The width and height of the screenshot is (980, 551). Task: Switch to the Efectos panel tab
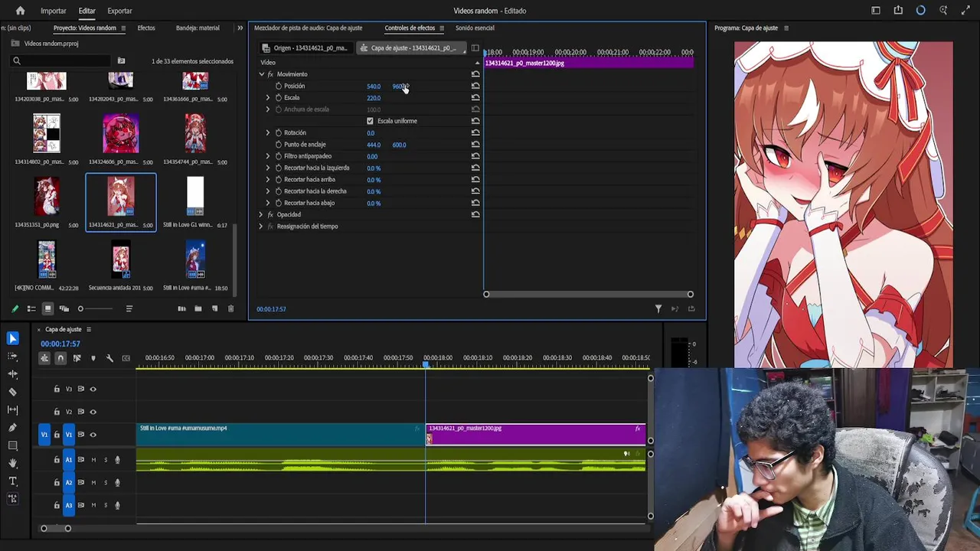pos(146,28)
